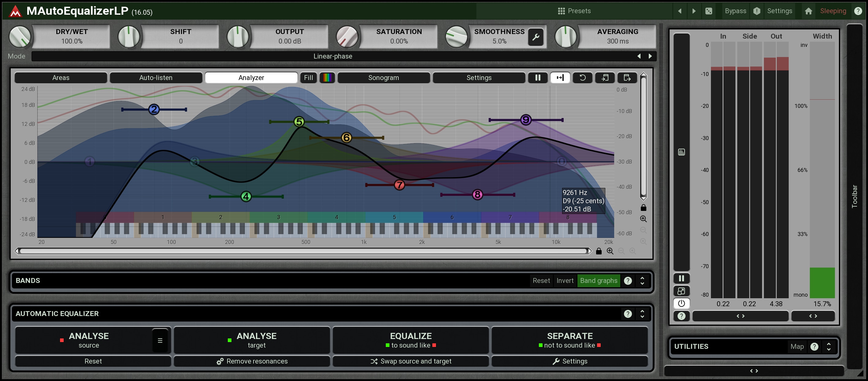Viewport: 868px width, 381px height.
Task: Toggle the Band graphs button
Action: pyautogui.click(x=599, y=280)
